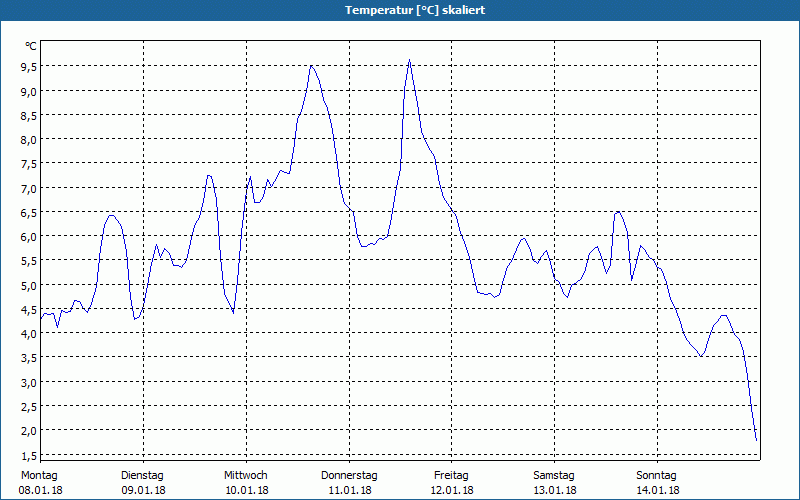Image resolution: width=800 pixels, height=500 pixels.
Task: Click the 9,5 y-axis label
Action: click(x=28, y=67)
